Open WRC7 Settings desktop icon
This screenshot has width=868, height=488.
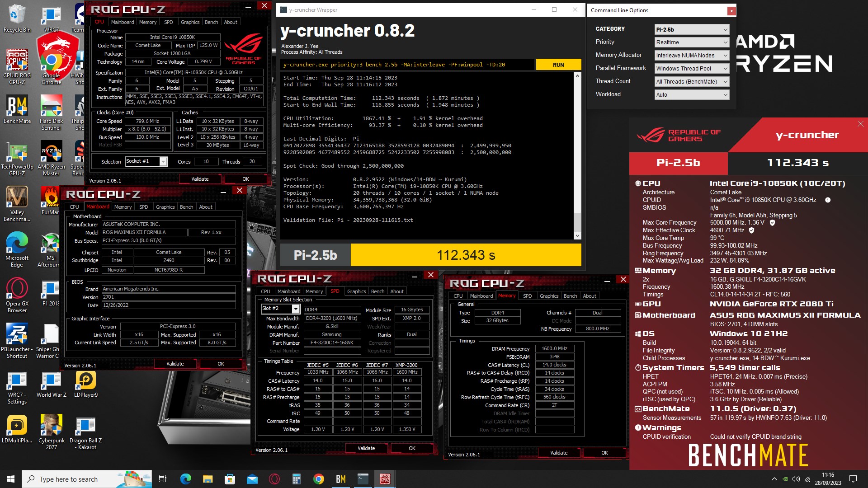(17, 388)
